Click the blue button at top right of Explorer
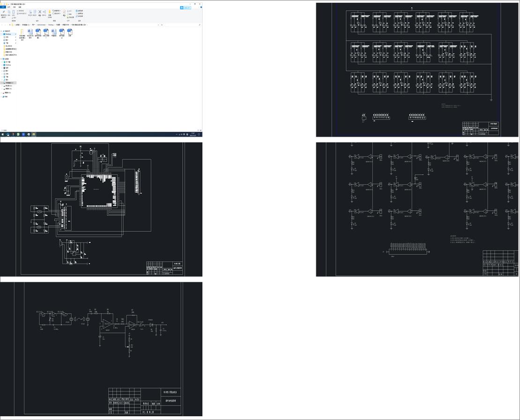Image resolution: width=520 pixels, height=420 pixels. 186,7
